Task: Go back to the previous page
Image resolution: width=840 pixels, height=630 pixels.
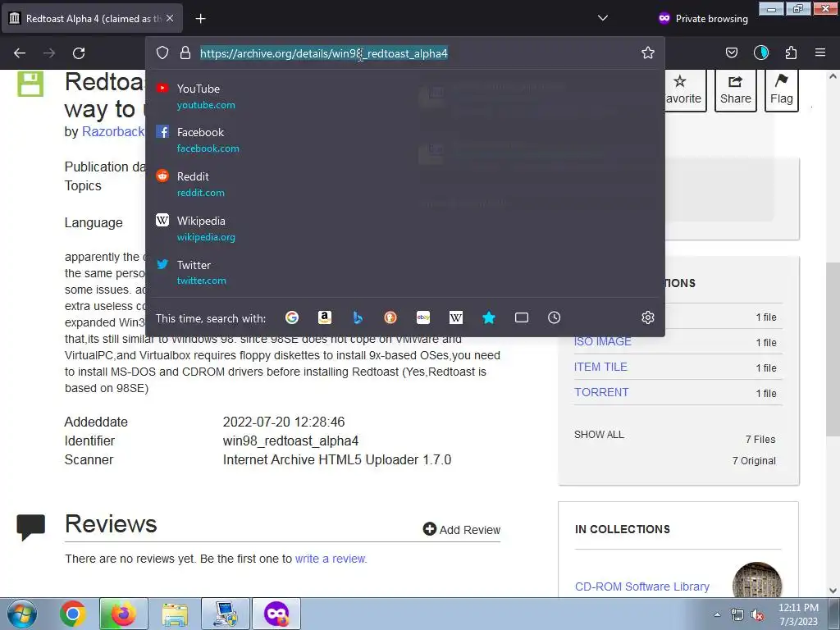Action: pos(20,53)
